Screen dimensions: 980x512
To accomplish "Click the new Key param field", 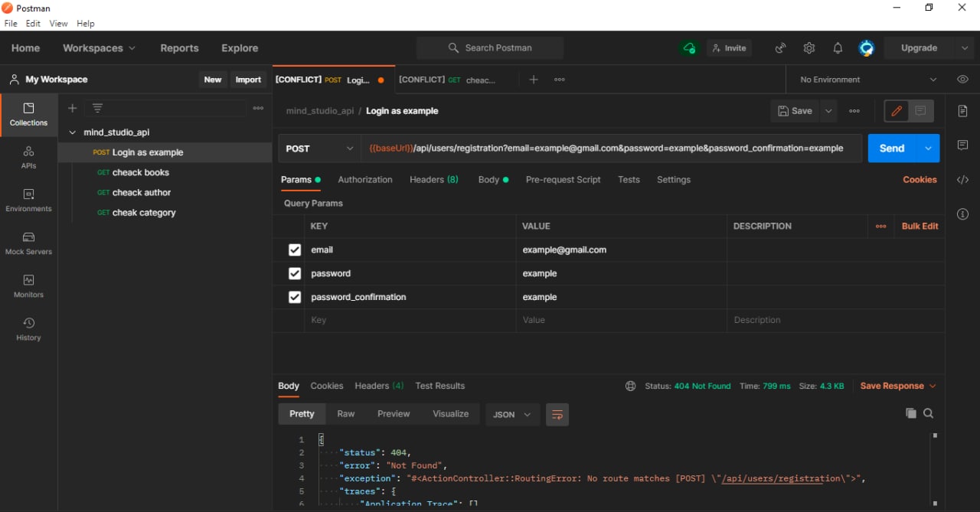I will 410,321.
